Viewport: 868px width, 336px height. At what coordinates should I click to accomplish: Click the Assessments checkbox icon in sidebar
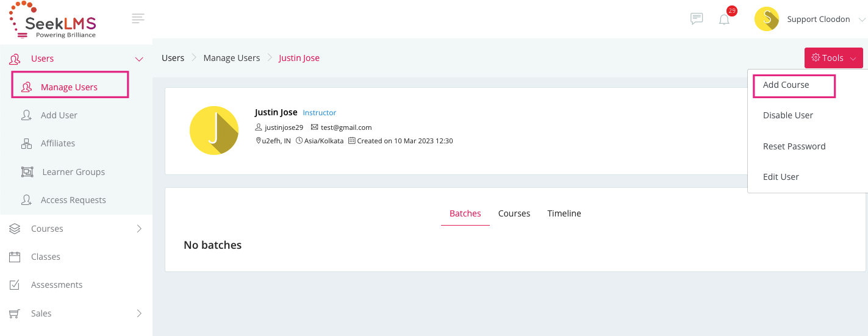15,285
